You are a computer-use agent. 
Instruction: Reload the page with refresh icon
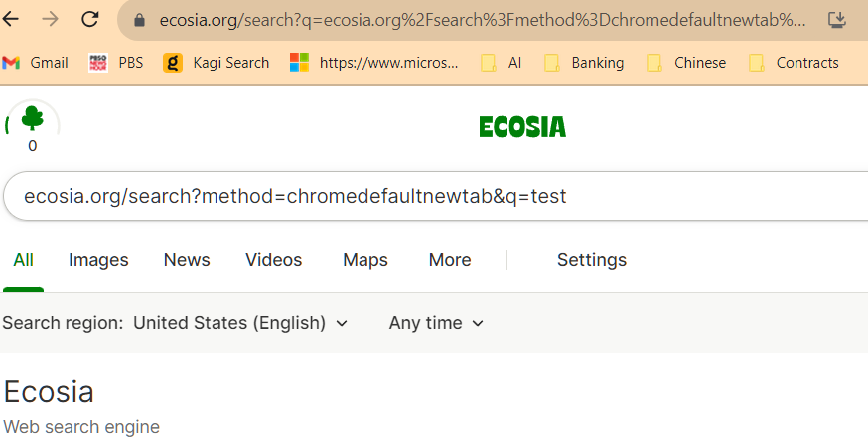[x=90, y=19]
